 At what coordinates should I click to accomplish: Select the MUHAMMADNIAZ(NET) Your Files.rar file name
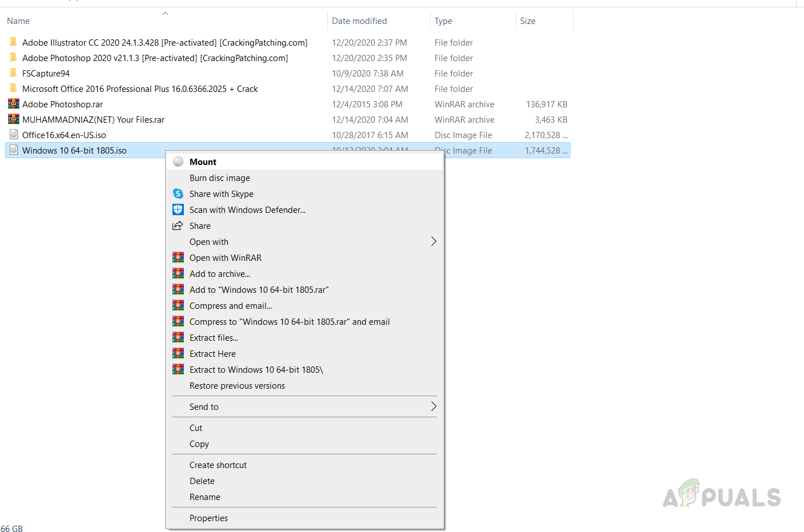click(93, 120)
